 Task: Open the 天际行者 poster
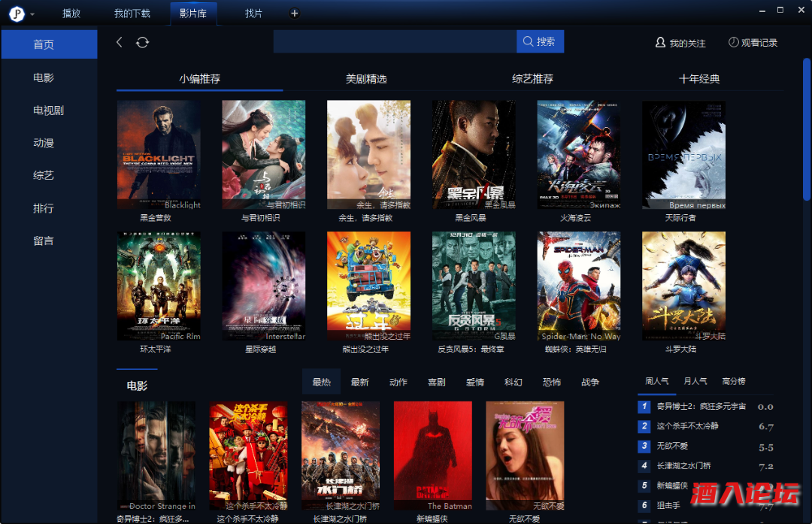tap(683, 155)
